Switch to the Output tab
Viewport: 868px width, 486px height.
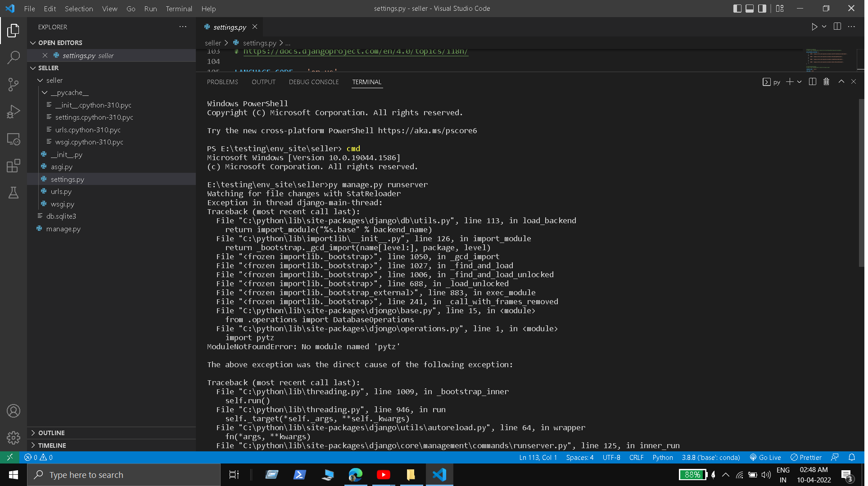[263, 82]
